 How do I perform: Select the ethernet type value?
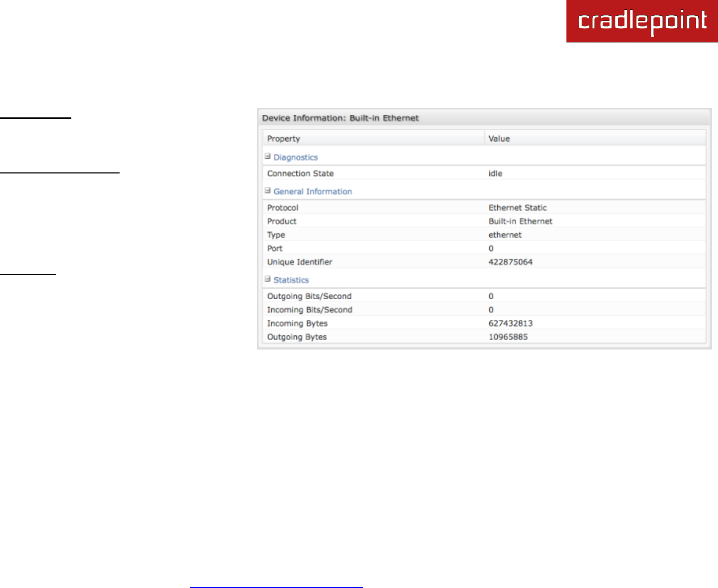[x=505, y=235]
